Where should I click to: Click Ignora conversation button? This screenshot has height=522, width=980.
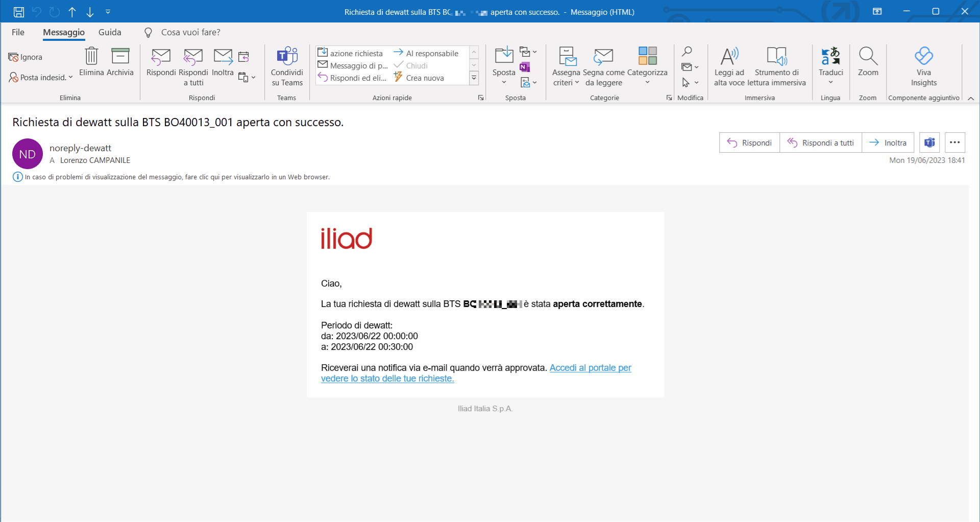tap(25, 57)
